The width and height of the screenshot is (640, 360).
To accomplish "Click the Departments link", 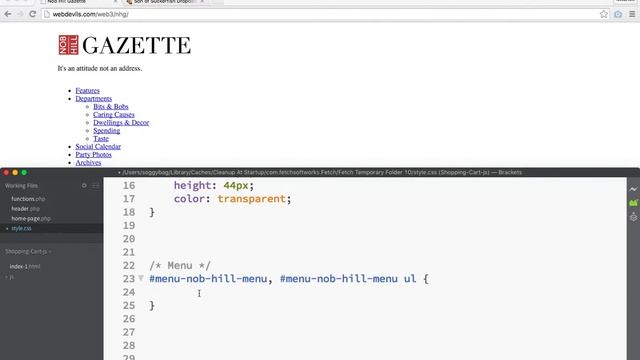I will pyautogui.click(x=93, y=99).
